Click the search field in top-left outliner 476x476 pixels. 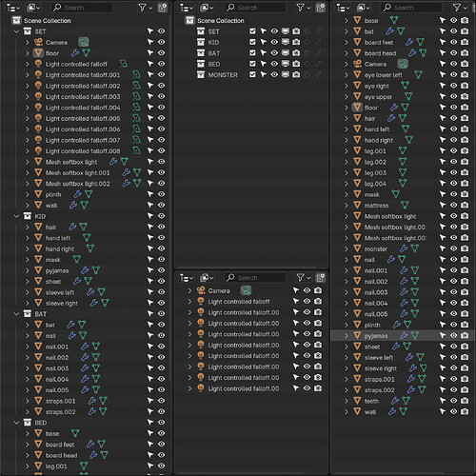pyautogui.click(x=82, y=8)
